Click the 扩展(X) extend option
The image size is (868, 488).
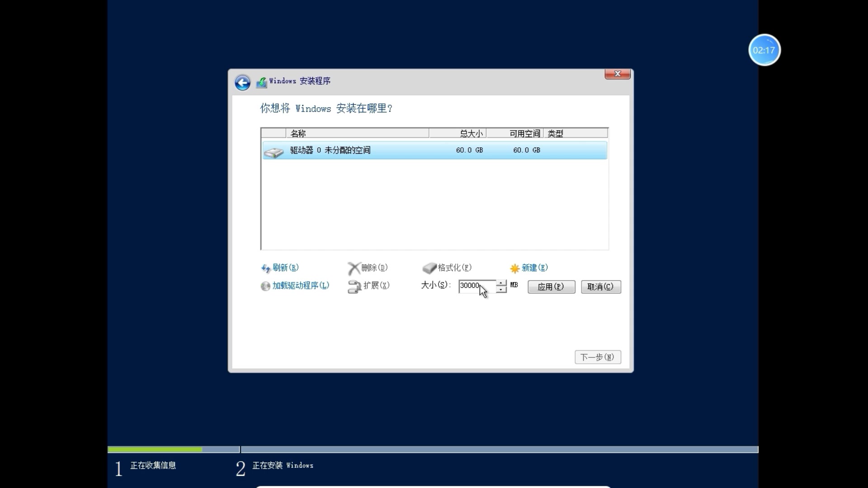click(377, 285)
